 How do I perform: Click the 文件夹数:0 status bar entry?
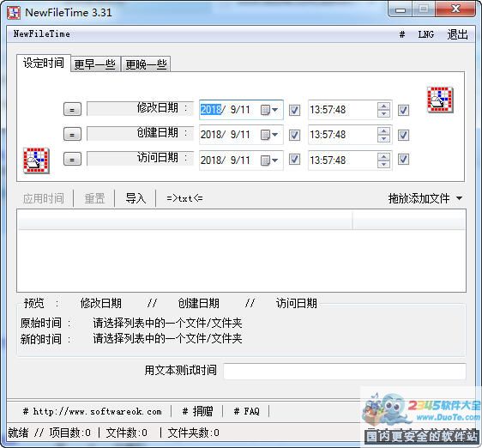193,433
